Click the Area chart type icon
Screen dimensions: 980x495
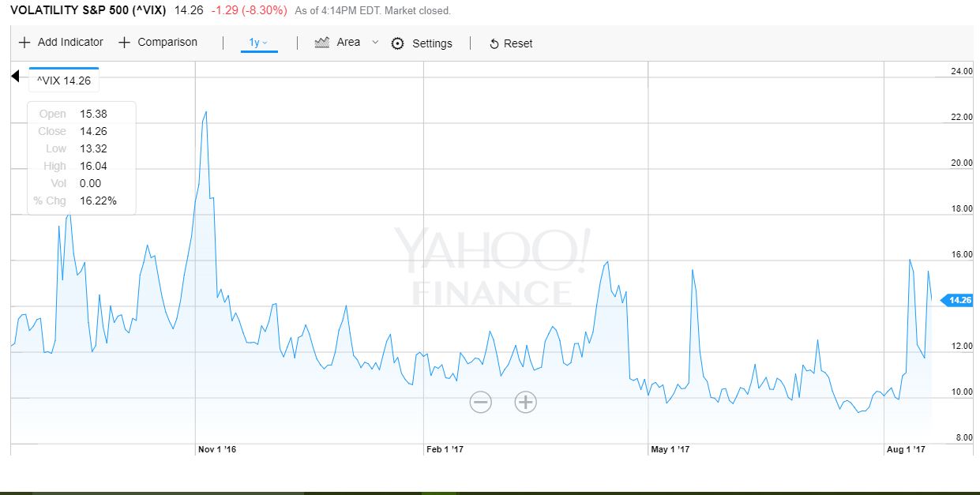[x=321, y=43]
